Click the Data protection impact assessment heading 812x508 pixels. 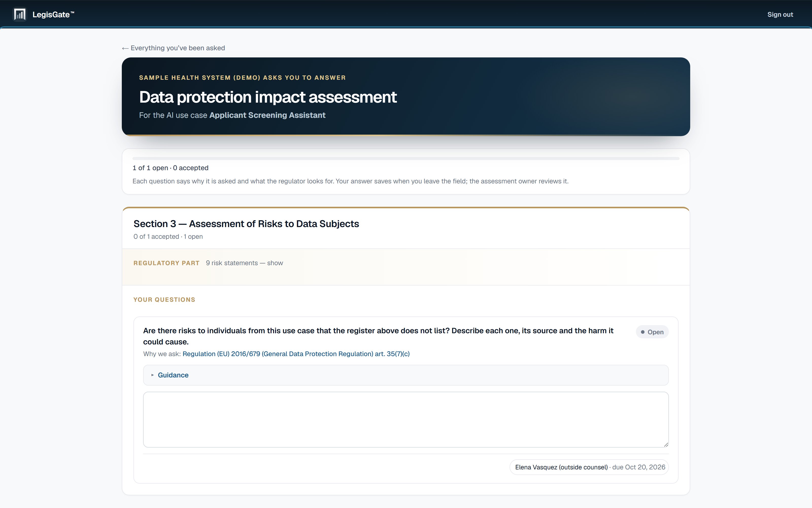pyautogui.click(x=268, y=97)
